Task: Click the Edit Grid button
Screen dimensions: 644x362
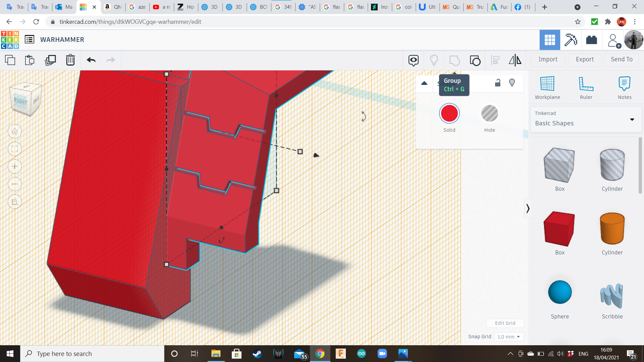Action: coord(505,323)
